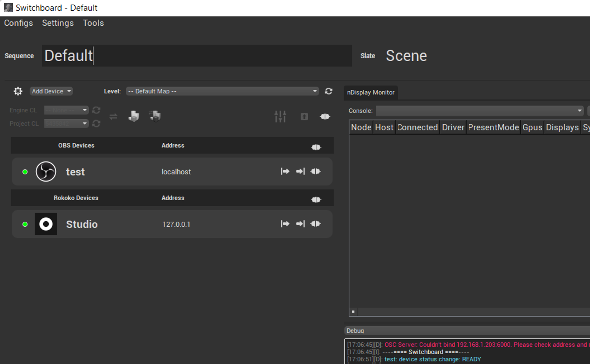Toggle connect all Rokoko Devices plug
The image size is (590, 364).
[316, 200]
